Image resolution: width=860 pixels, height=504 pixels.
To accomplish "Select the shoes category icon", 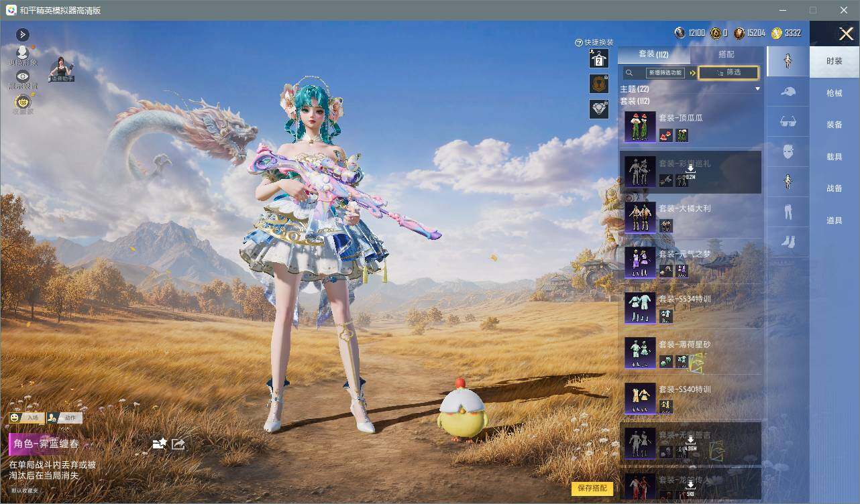I will (788, 242).
